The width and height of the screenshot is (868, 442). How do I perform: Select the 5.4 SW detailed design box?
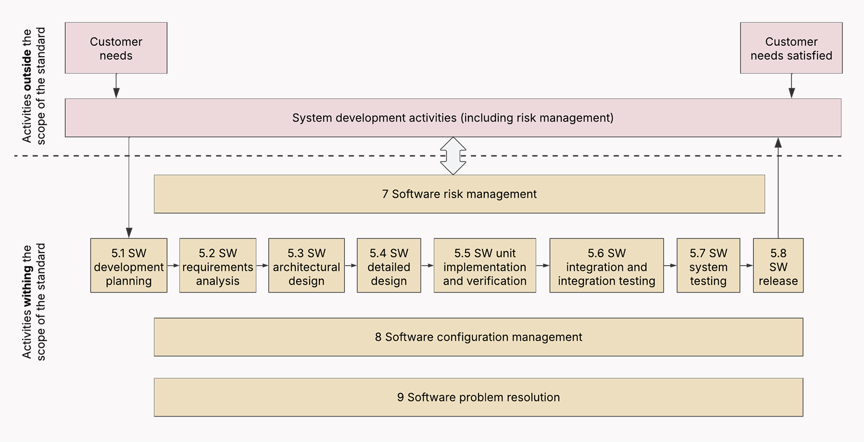tap(389, 266)
